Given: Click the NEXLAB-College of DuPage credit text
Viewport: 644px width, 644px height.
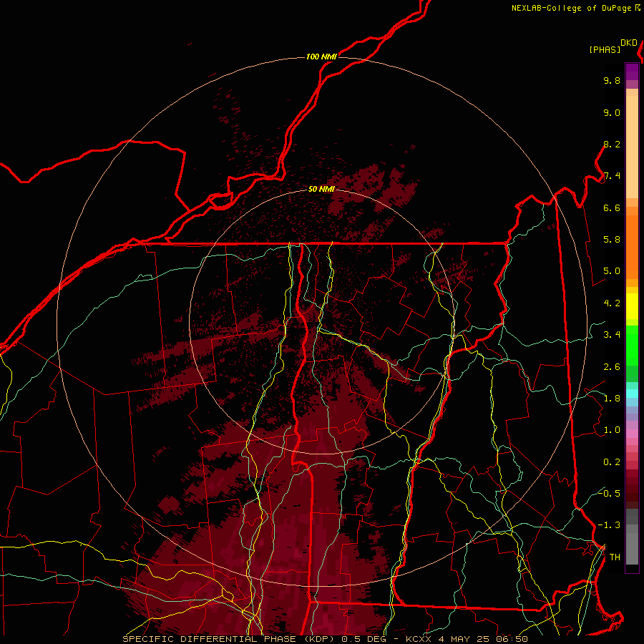Looking at the screenshot, I should 573,8.
